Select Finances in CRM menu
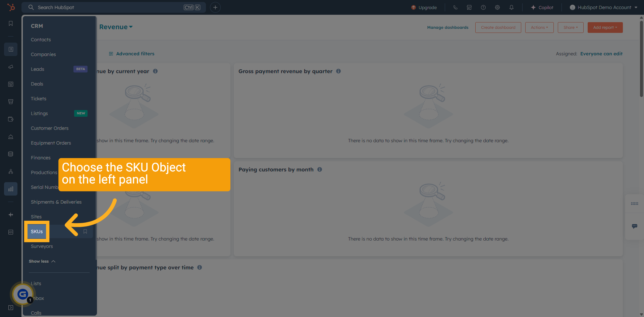 coord(41,158)
